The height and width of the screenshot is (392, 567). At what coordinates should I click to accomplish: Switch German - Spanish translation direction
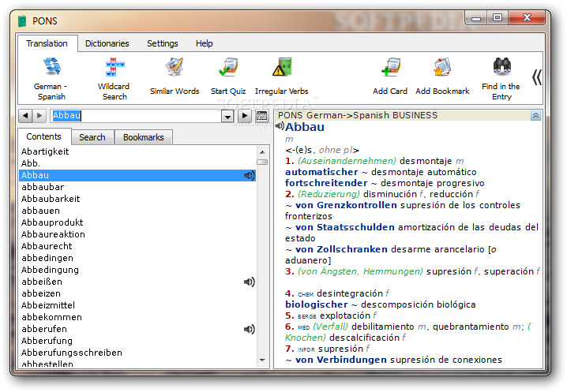(x=51, y=78)
